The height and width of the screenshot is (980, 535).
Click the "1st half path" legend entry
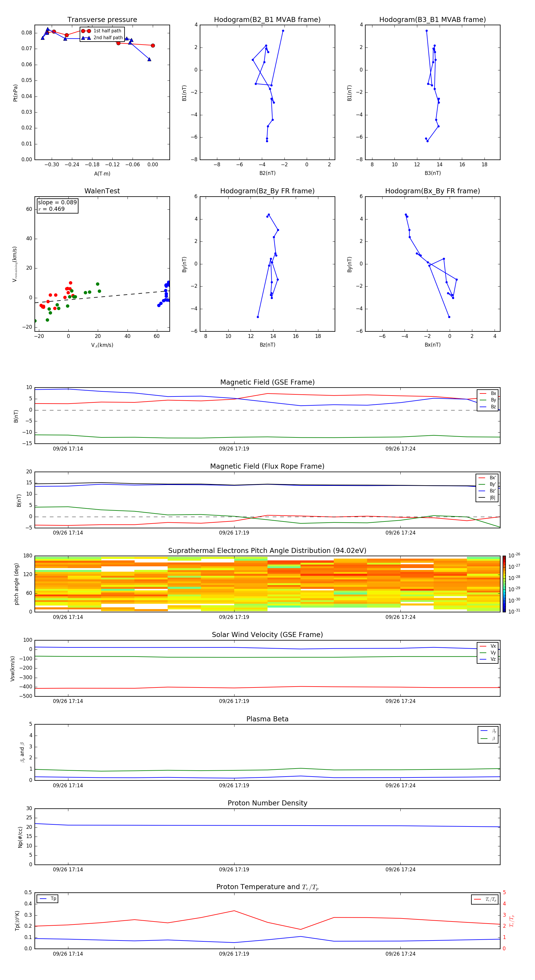[101, 31]
